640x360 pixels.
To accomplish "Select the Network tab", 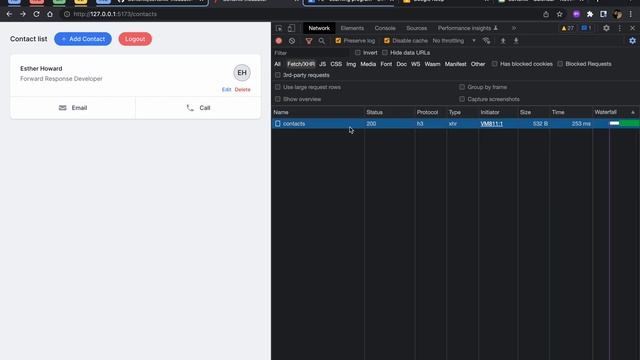I will tap(319, 28).
